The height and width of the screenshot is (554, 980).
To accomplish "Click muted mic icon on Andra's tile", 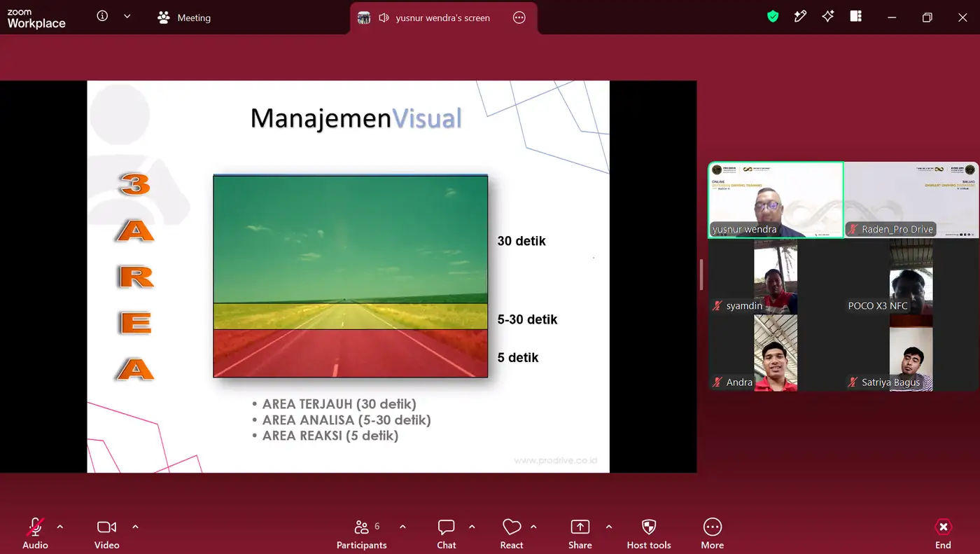I will (x=717, y=382).
